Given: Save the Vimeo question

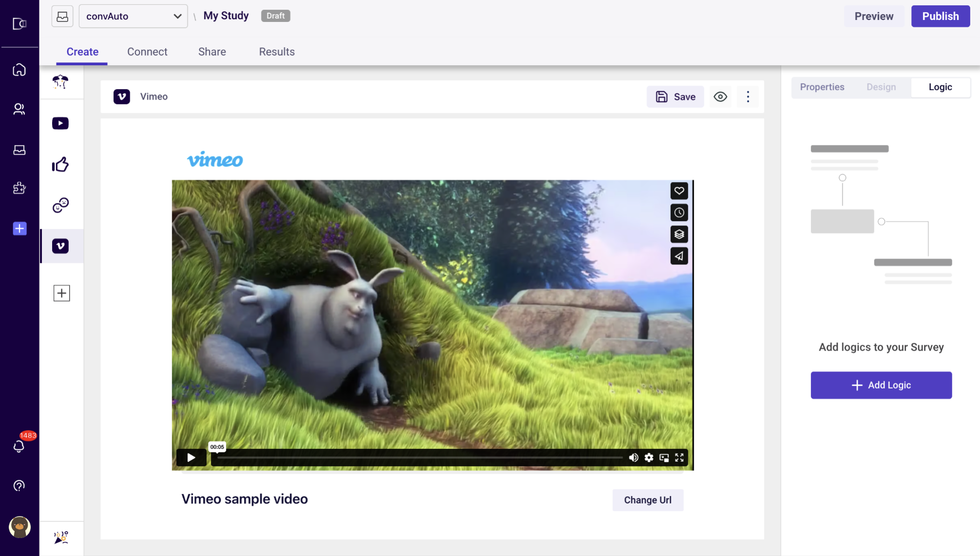Looking at the screenshot, I should [675, 97].
